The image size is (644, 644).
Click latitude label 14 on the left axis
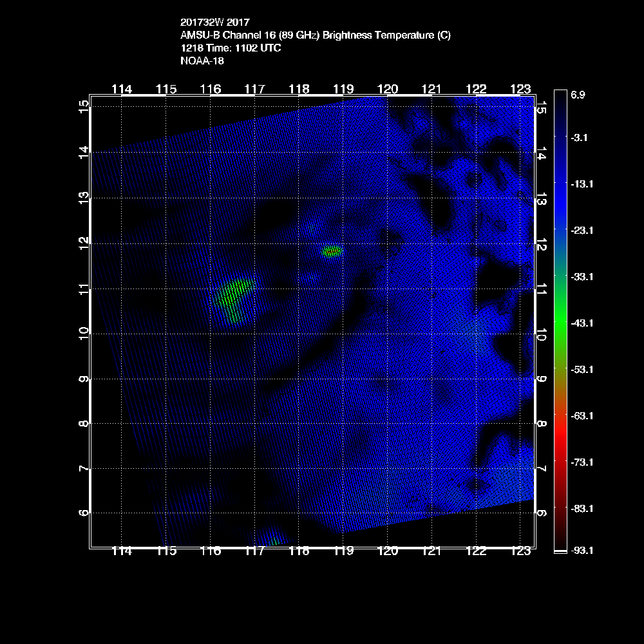coord(84,153)
